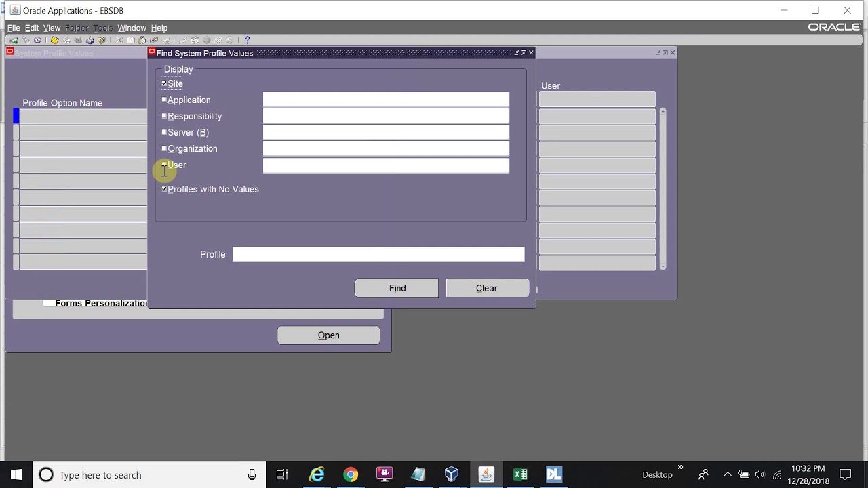Click the Organization text field
Screen dimensions: 868x488
pyautogui.click(x=386, y=148)
